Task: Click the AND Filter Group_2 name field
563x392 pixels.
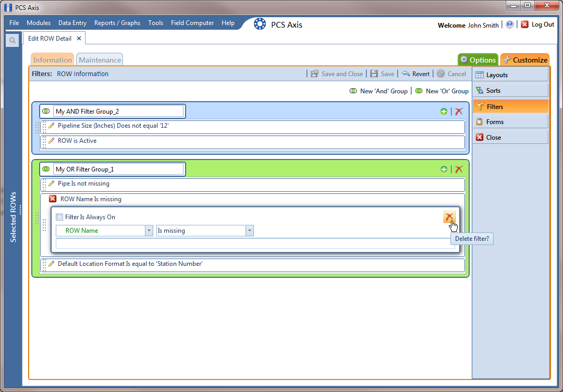Action: pos(118,112)
